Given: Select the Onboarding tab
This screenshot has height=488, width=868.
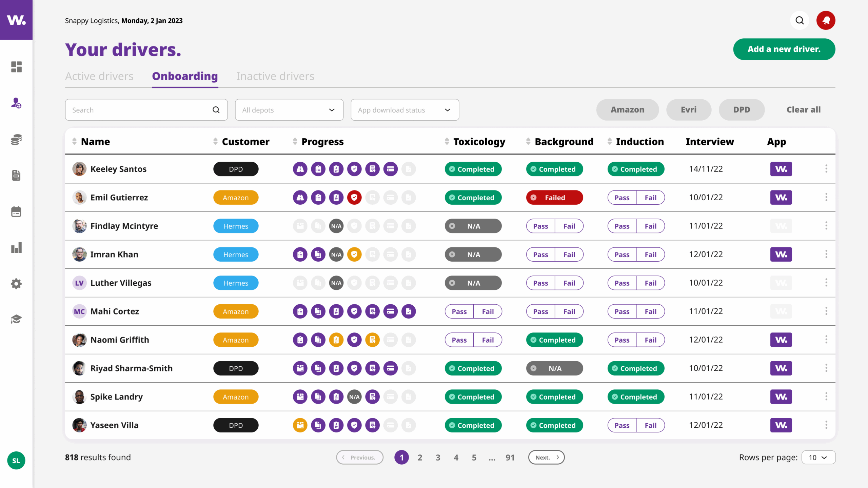Looking at the screenshot, I should [185, 76].
